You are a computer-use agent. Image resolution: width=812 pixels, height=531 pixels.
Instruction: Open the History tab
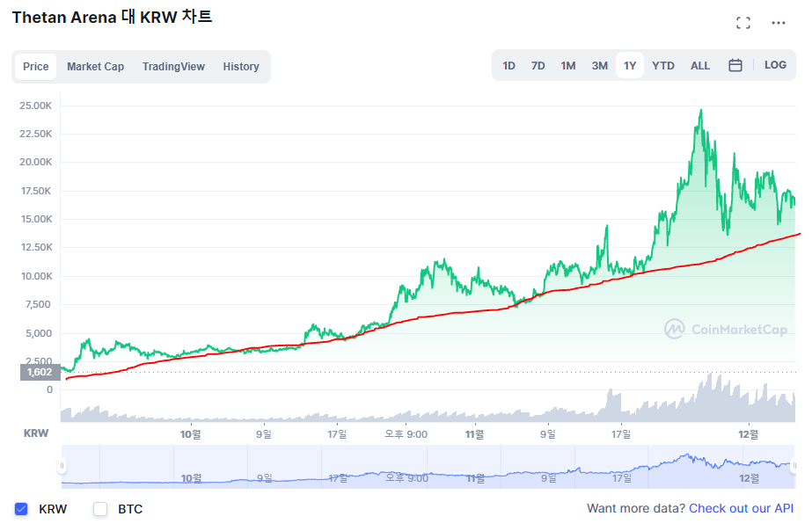(241, 66)
